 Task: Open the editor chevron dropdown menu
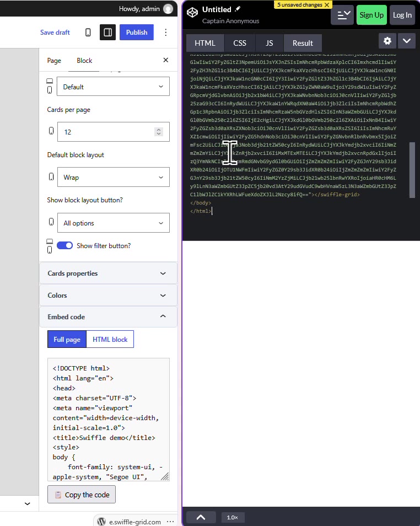pos(407,41)
